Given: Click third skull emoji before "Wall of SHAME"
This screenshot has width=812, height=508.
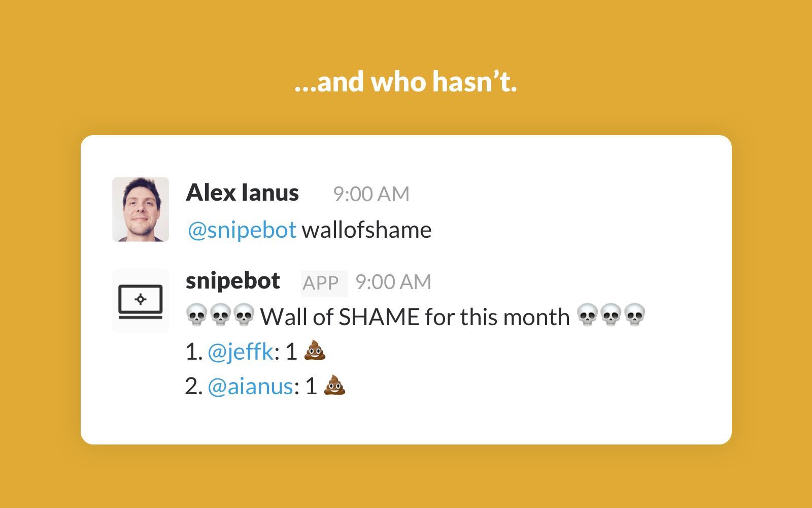Looking at the screenshot, I should (244, 315).
